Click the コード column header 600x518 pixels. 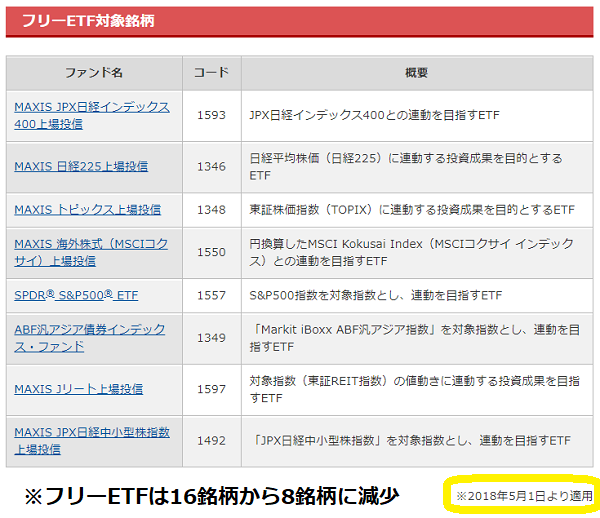click(x=212, y=72)
